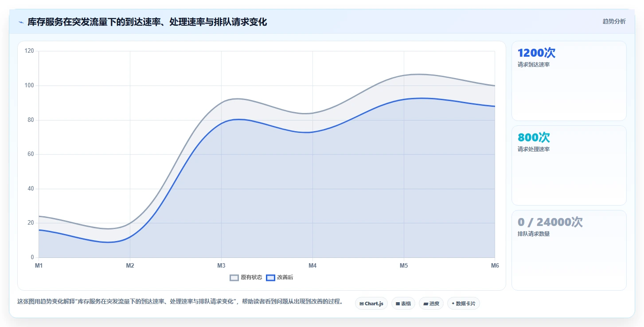
Task: Click the M6 x-axis label
Action: (495, 266)
